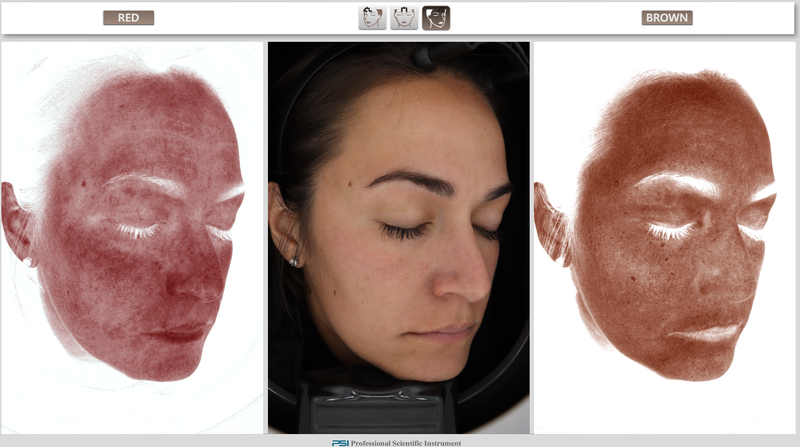The image size is (800, 447).
Task: Select the leftmost face angle view icon
Action: pos(372,18)
